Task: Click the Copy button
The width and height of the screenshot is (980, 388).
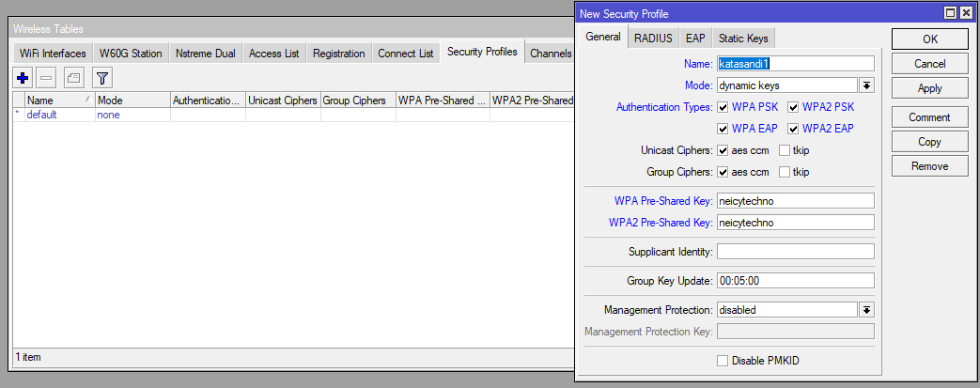Action: coord(930,142)
